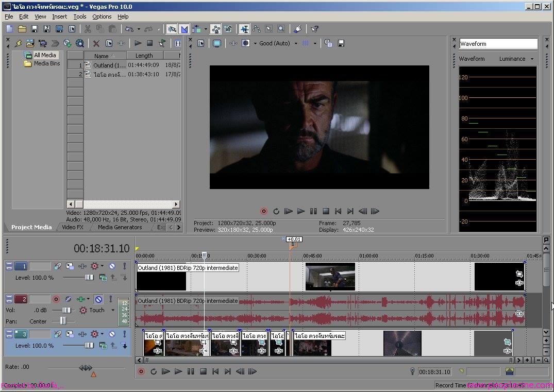The image size is (554, 392).
Task: Mute audio track 2
Action: click(x=98, y=299)
